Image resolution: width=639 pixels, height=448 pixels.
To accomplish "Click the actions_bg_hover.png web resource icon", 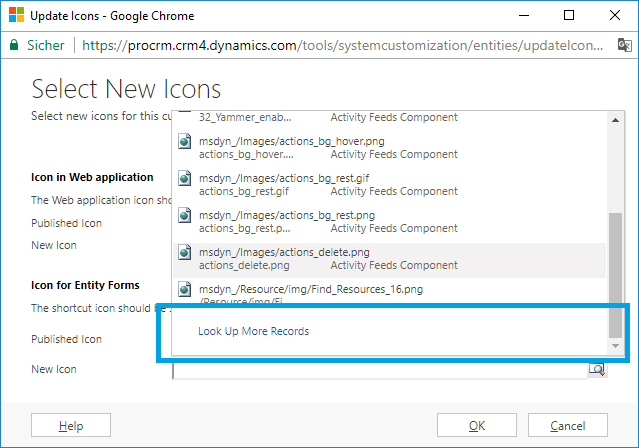I will click(x=184, y=143).
